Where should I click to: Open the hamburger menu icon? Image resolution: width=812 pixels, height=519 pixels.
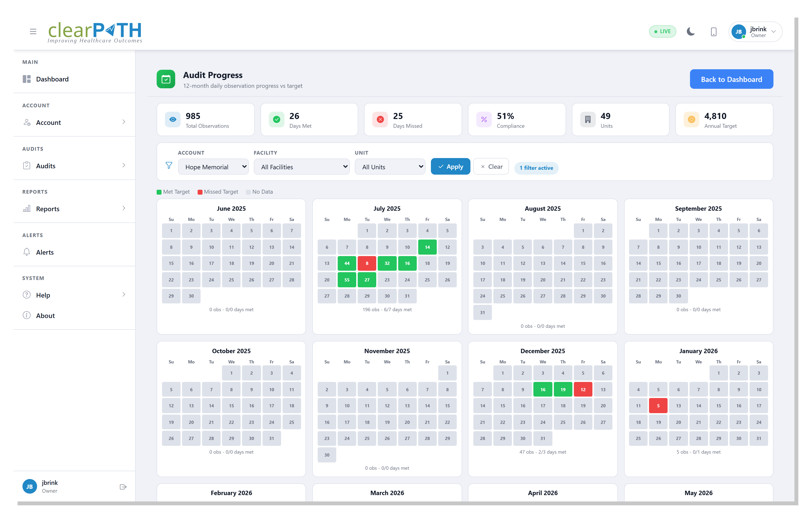33,32
